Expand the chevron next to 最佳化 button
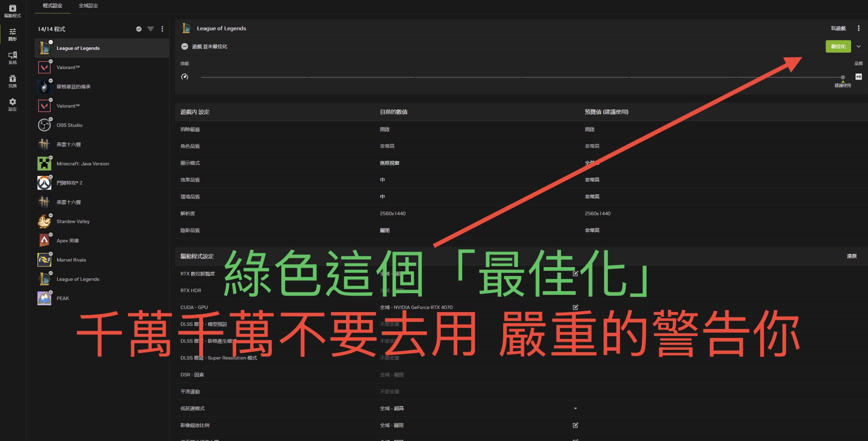Image resolution: width=868 pixels, height=441 pixels. [859, 47]
